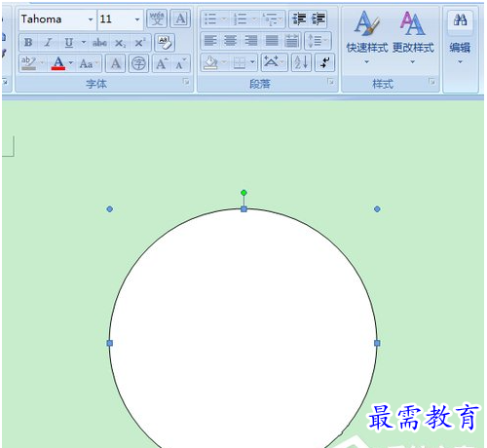This screenshot has height=448, width=487.
Task: Apply red font color
Action: coord(58,63)
